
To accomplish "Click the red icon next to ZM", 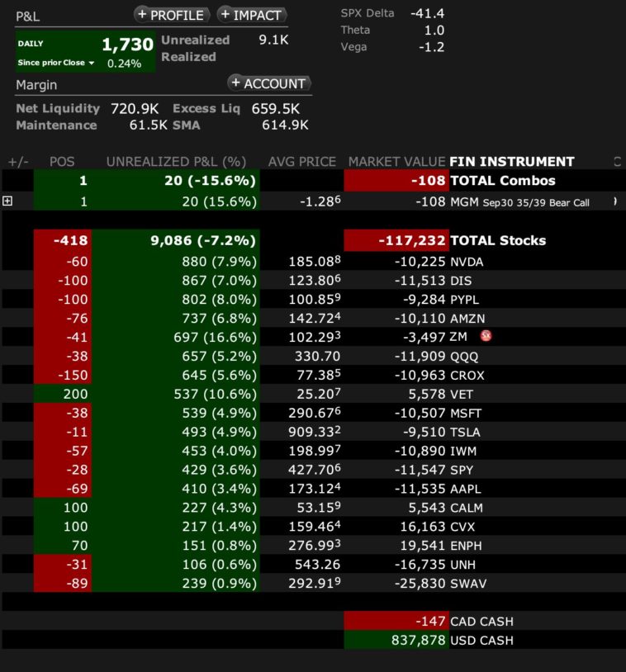I will pos(486,336).
